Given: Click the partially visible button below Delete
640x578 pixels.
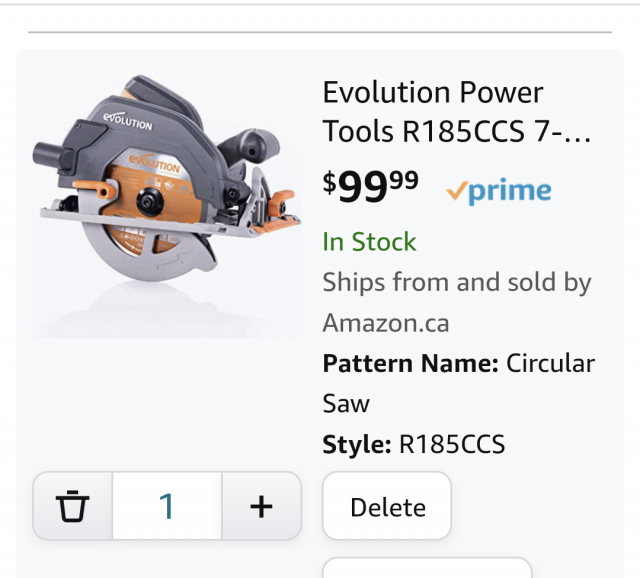Looking at the screenshot, I should coord(427,568).
